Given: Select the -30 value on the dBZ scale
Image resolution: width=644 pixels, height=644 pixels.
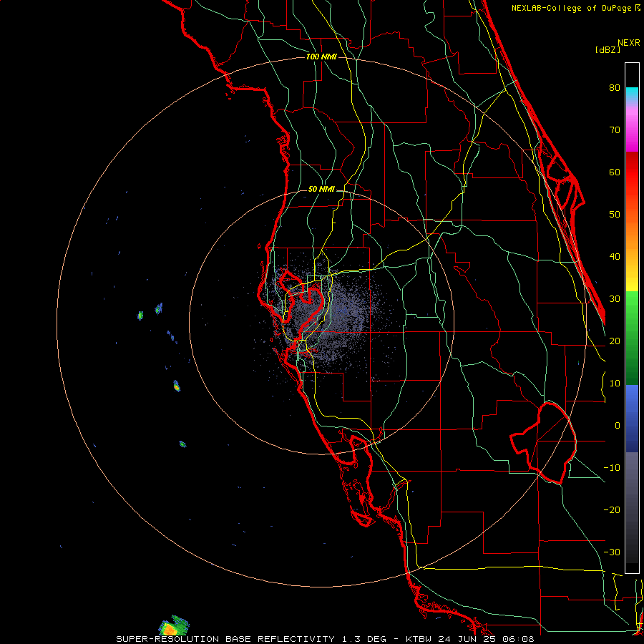Looking at the screenshot, I should pyautogui.click(x=612, y=552).
